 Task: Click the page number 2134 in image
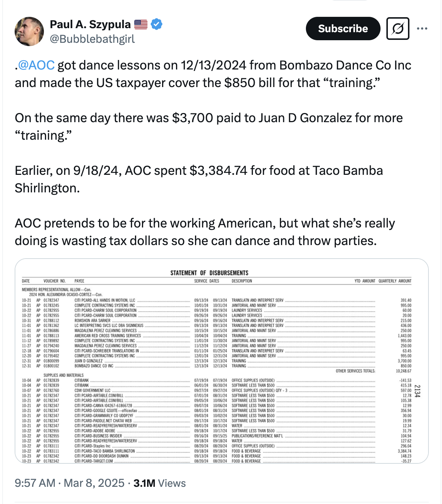click(418, 391)
